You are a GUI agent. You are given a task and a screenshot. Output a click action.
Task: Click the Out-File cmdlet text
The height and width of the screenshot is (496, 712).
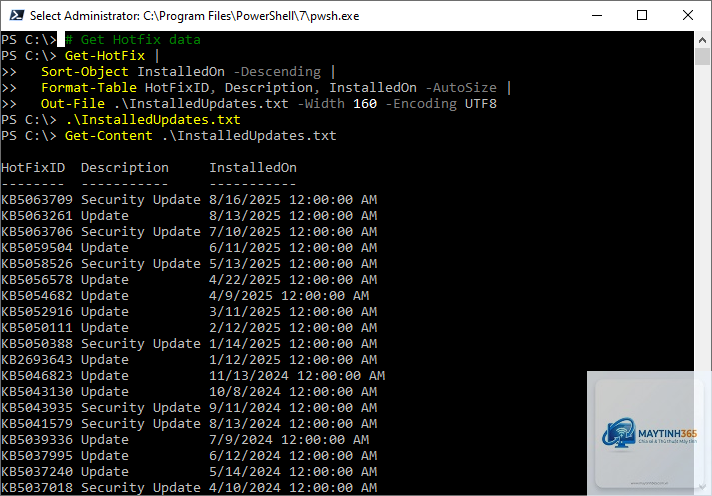coord(73,104)
